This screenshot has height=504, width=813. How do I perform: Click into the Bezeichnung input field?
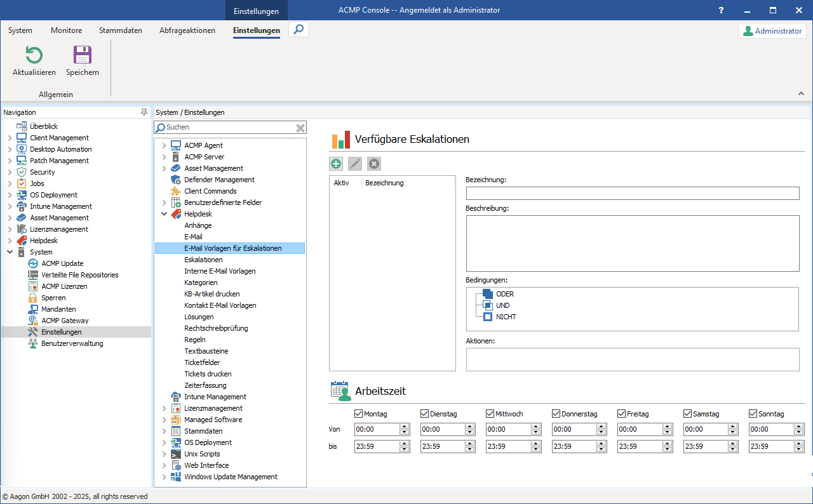[632, 193]
